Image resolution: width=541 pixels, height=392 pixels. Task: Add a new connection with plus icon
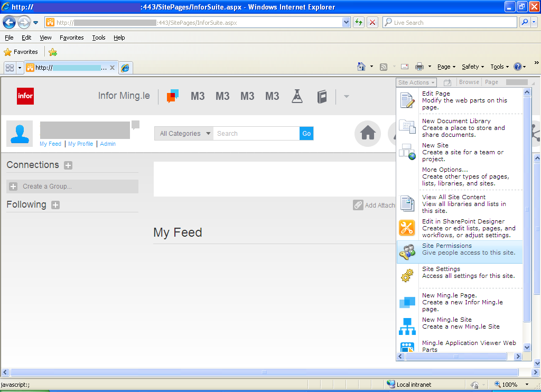[68, 165]
